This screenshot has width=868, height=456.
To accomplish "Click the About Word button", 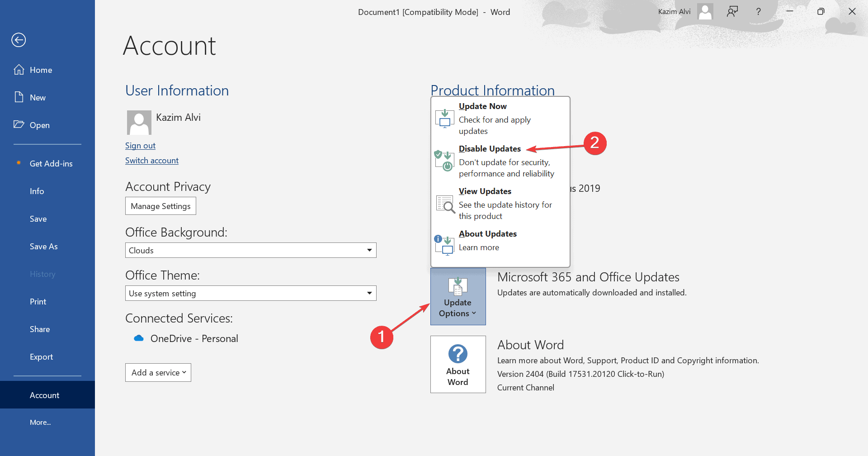I will (x=458, y=364).
